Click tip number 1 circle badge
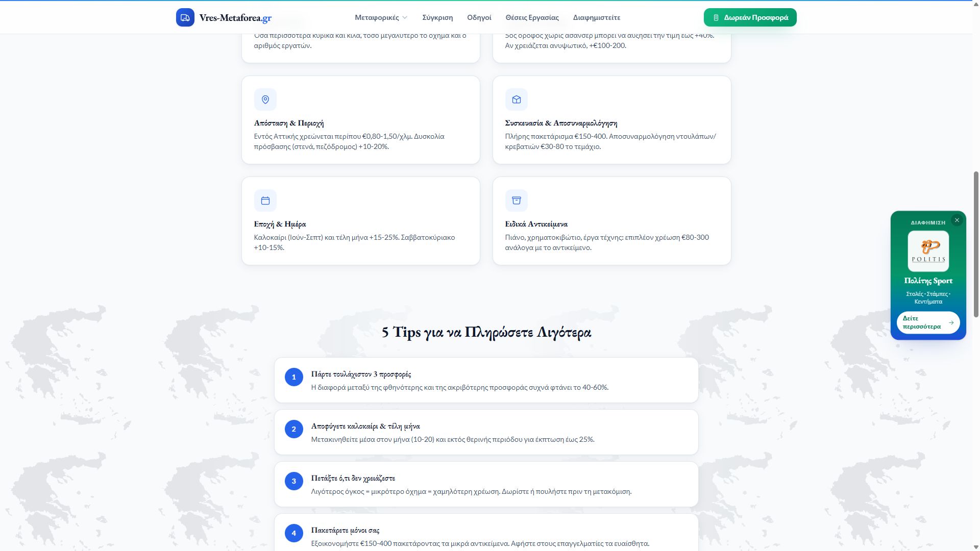The width and height of the screenshot is (980, 551). point(293,377)
